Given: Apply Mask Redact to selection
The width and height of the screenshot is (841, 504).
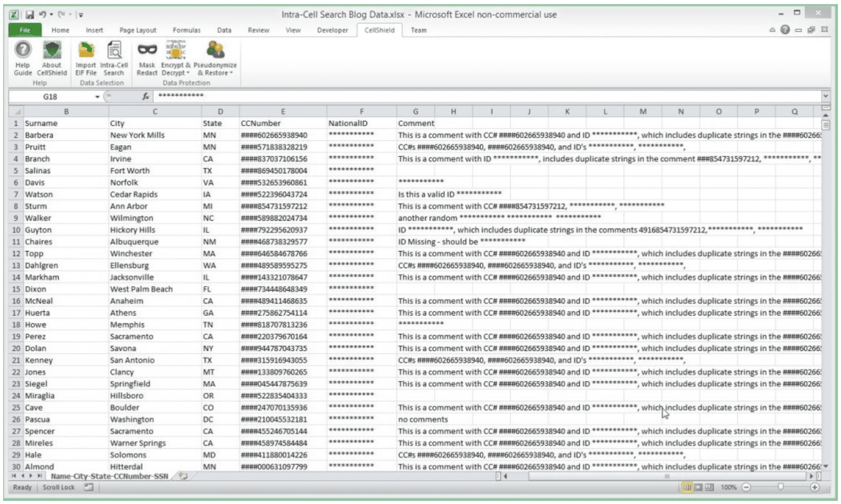Looking at the screenshot, I should [147, 58].
